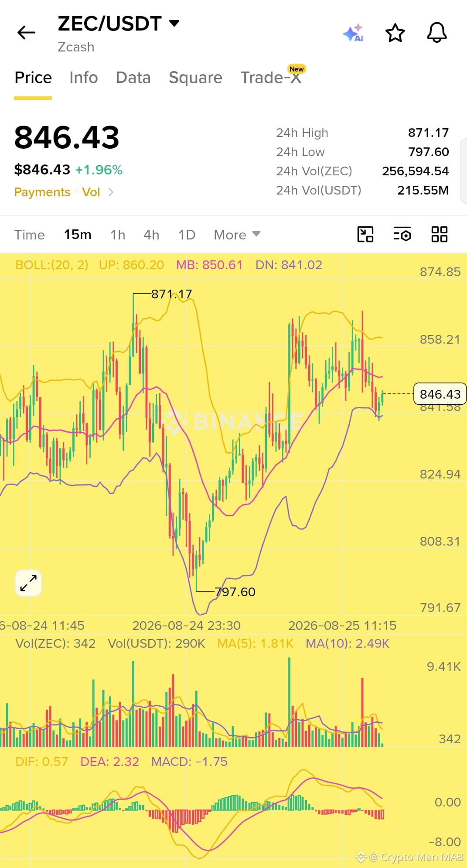Tap the DEA: 2.32 indicator value

pos(110,762)
